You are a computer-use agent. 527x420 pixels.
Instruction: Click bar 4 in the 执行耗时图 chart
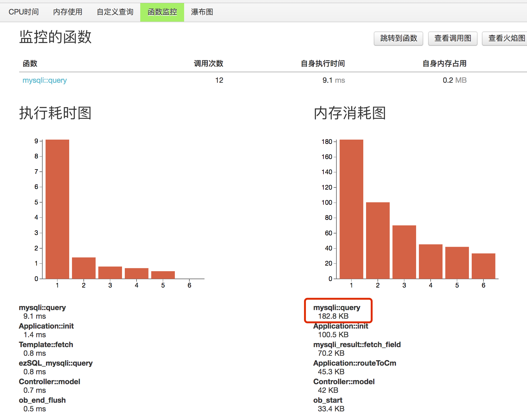coord(137,273)
